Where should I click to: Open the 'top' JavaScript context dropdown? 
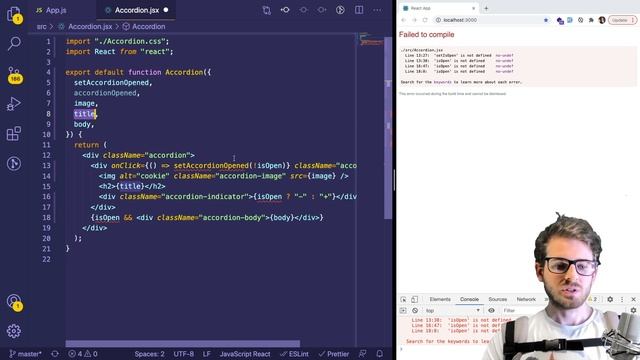(452, 311)
